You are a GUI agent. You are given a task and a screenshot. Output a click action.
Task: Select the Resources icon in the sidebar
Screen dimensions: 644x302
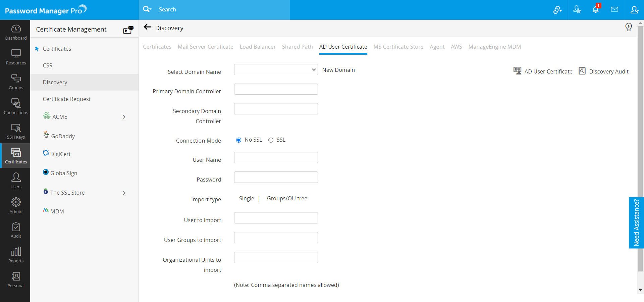[x=15, y=56]
